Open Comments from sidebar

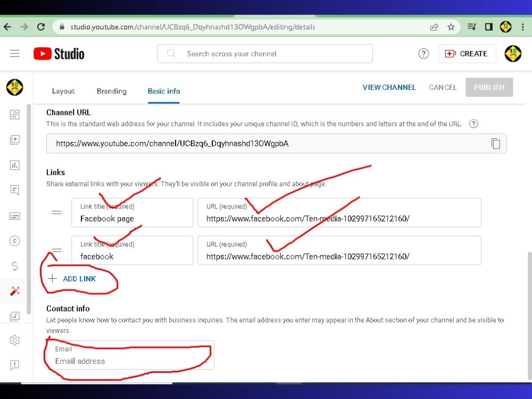14,190
